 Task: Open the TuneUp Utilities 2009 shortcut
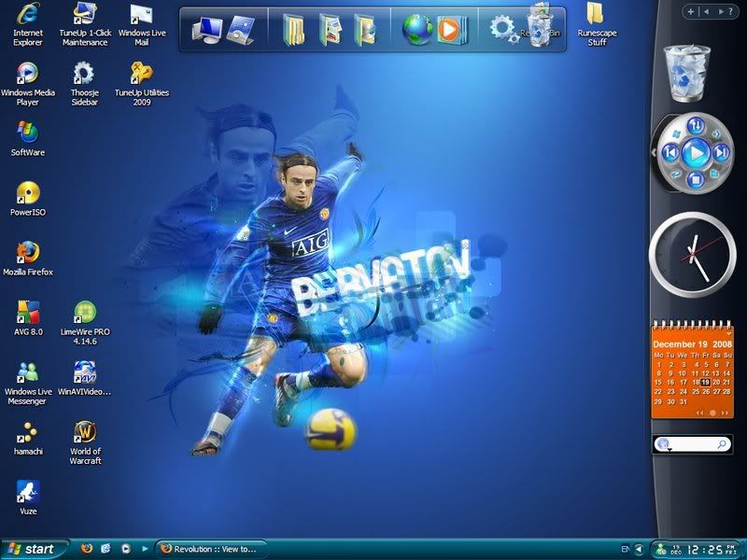coord(142,84)
